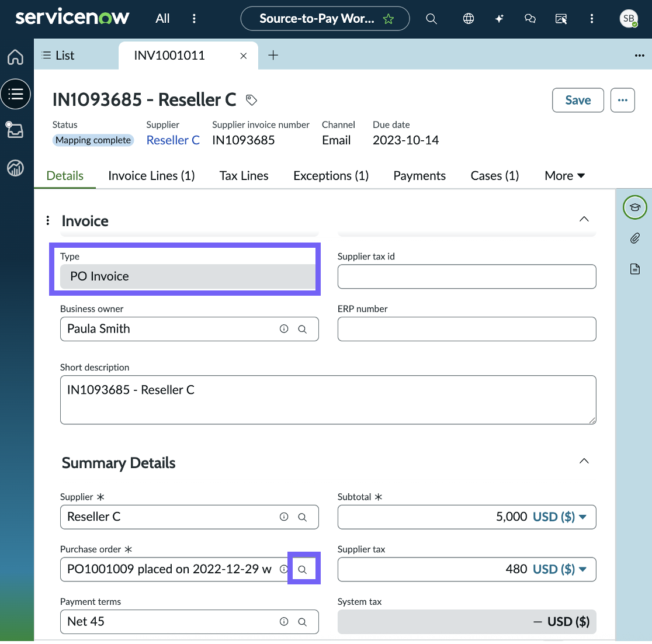Click the global search magnifier icon

click(x=431, y=19)
